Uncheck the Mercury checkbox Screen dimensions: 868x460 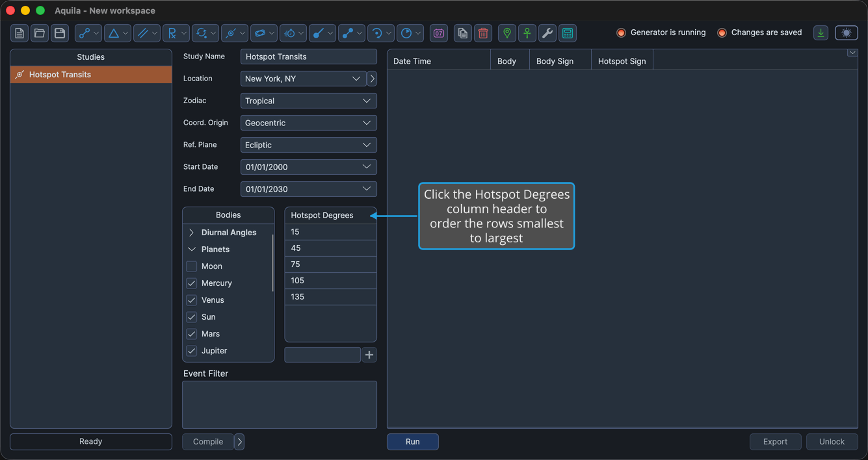click(x=192, y=283)
